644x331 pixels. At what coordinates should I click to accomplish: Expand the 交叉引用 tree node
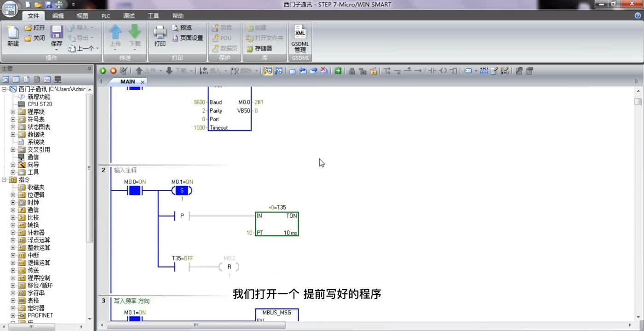click(13, 149)
